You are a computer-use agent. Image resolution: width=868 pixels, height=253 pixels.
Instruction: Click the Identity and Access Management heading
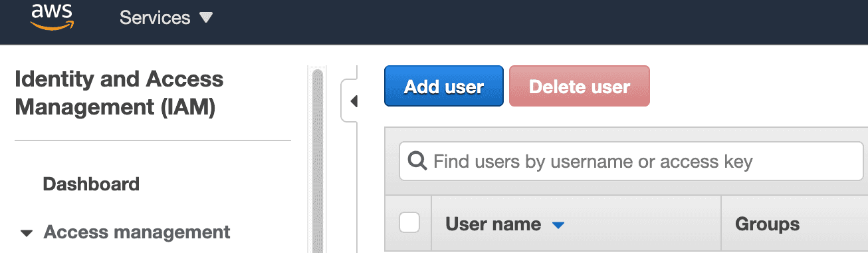coord(119,93)
